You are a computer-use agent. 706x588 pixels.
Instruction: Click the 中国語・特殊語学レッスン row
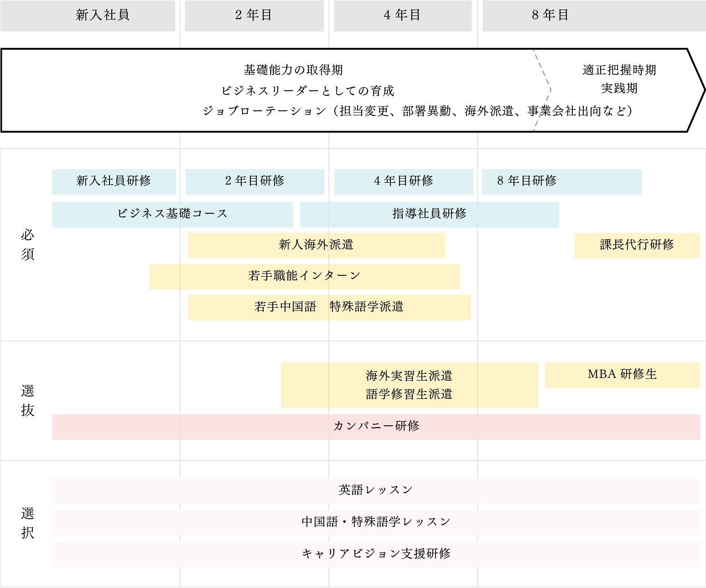pos(376,522)
